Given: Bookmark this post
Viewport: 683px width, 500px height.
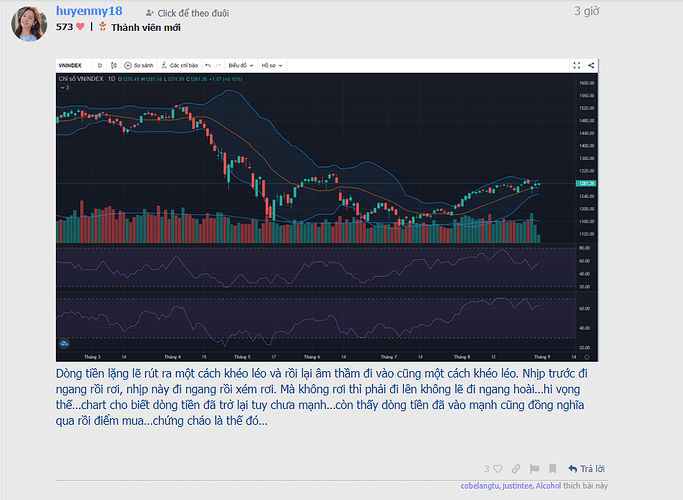Looking at the screenshot, I should (552, 468).
